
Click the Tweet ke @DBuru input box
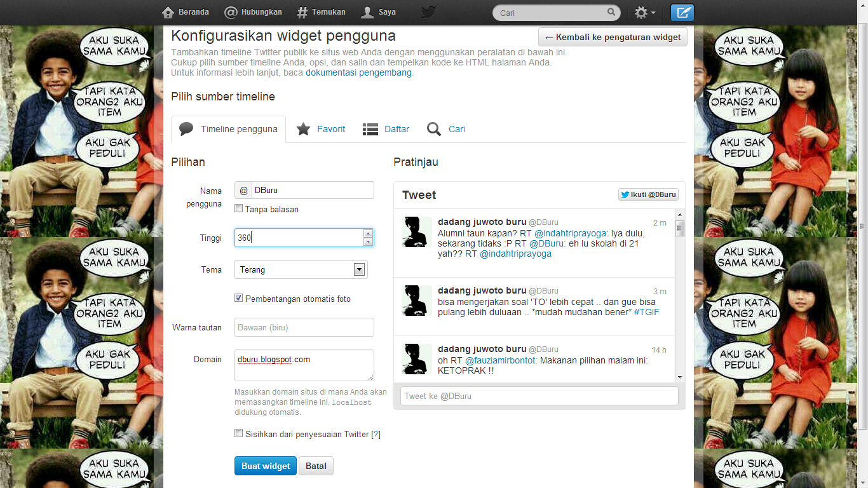click(x=539, y=396)
